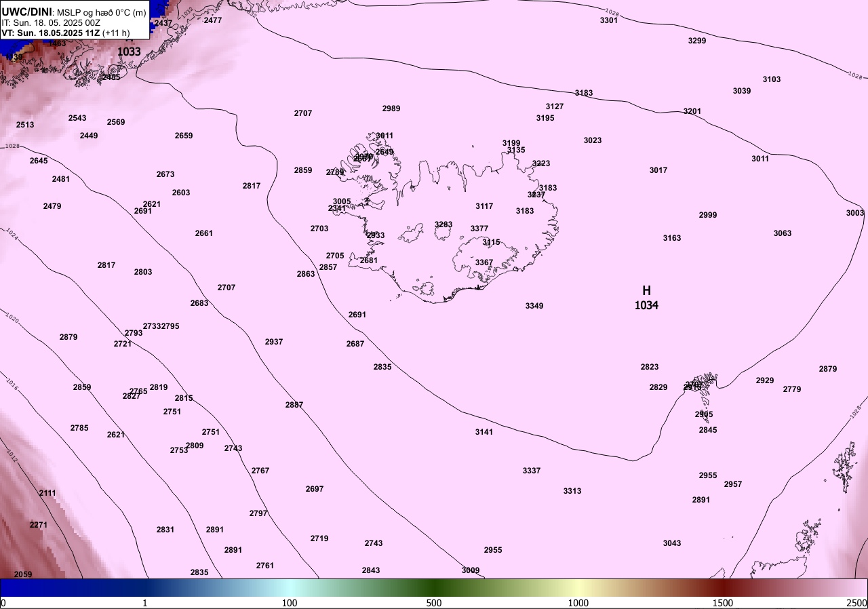Click the 3377 value over Iceland
868x609 pixels.
tap(479, 229)
